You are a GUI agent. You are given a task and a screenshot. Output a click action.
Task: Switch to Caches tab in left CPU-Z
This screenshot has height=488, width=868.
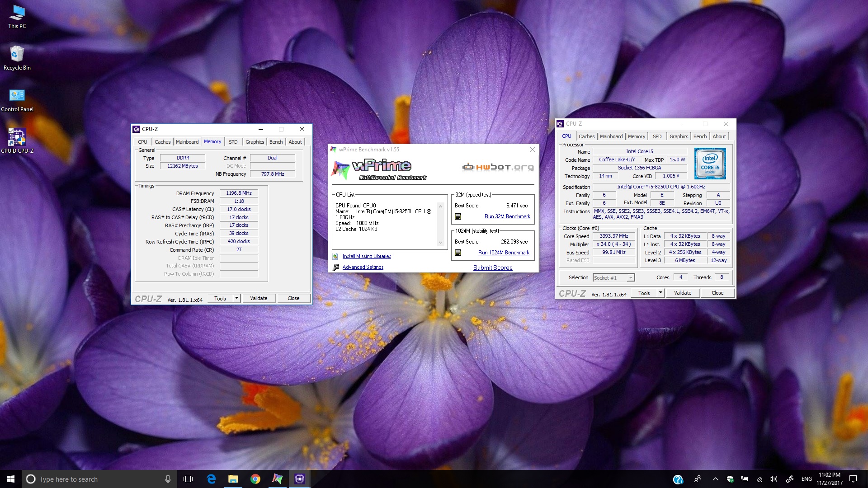pyautogui.click(x=162, y=142)
